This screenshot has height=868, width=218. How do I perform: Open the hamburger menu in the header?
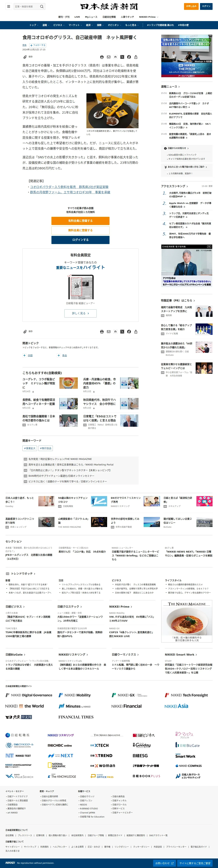(x=8, y=6)
